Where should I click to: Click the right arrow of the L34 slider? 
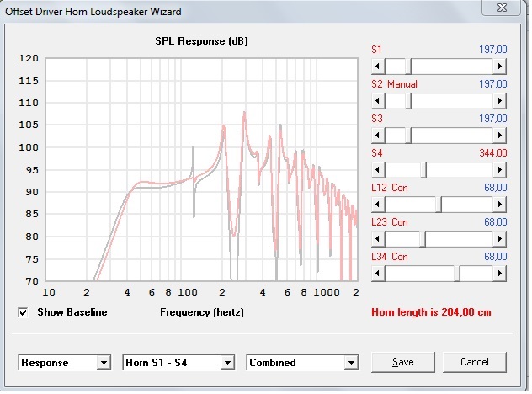point(500,274)
